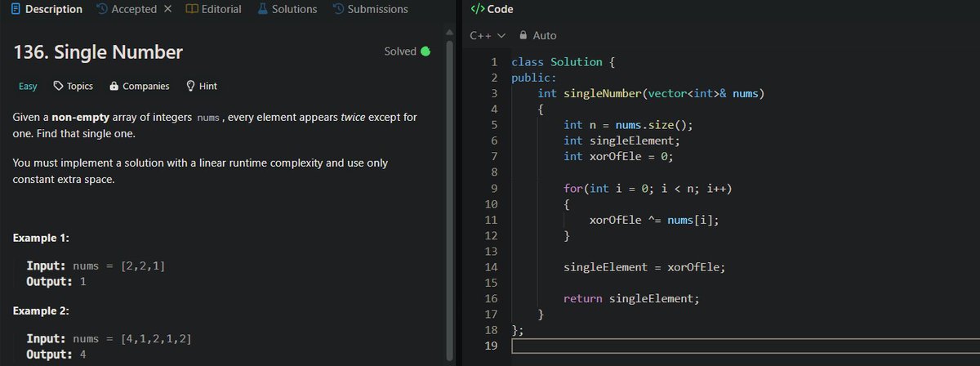
Task: Click the Solutions flask icon
Action: click(x=263, y=9)
